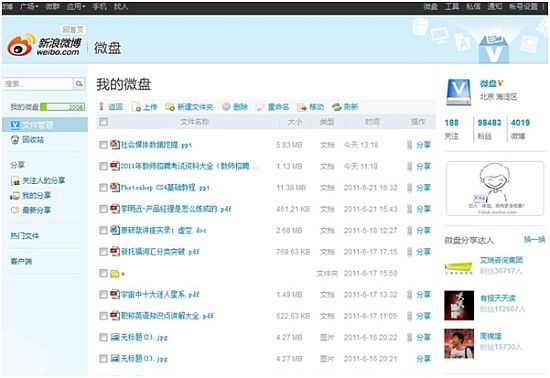Viewport: 550px width, 378px height.
Task: Open 帐号设置 in the top right bar
Action: pos(523,7)
